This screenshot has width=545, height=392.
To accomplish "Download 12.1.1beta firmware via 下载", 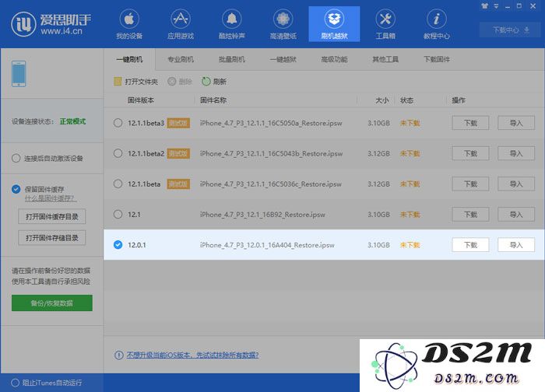I will pos(470,184).
